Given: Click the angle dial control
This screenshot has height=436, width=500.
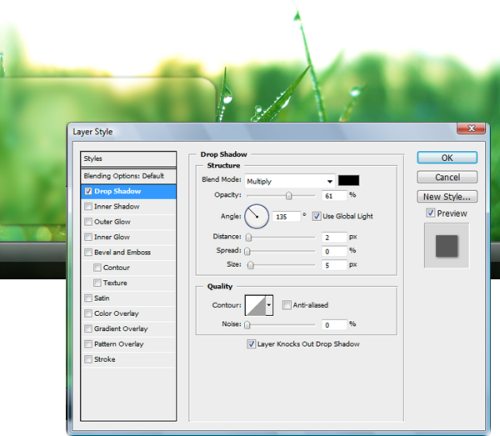Looking at the screenshot, I should 257,216.
